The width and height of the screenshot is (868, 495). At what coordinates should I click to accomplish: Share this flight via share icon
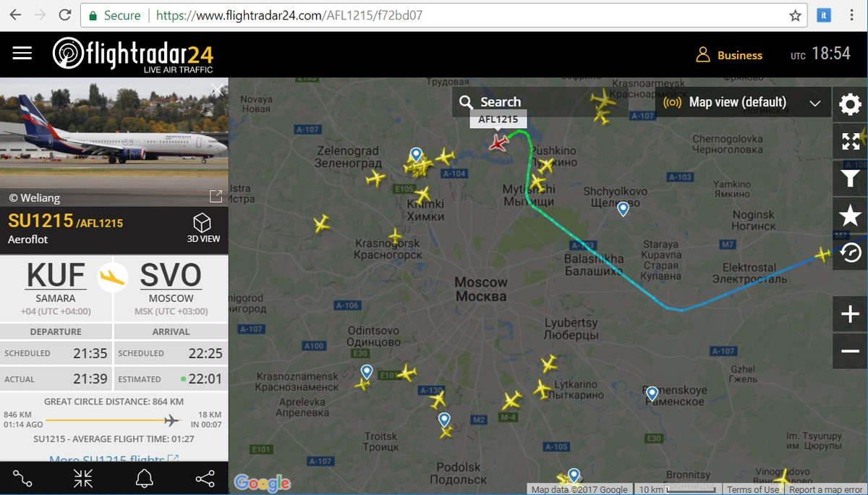coord(205,478)
